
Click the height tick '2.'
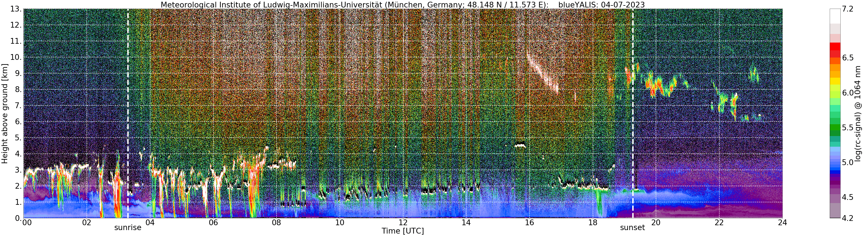tap(18, 186)
